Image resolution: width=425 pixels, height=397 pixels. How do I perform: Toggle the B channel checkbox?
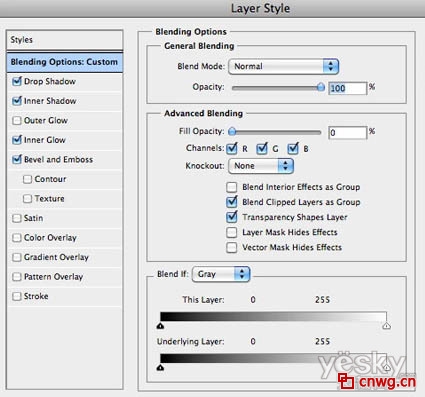coord(293,148)
